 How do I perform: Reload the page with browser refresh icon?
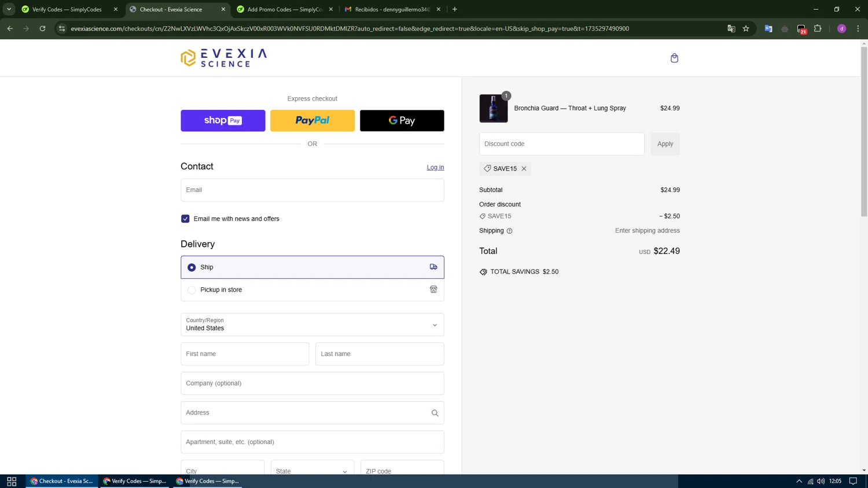pyautogui.click(x=42, y=28)
